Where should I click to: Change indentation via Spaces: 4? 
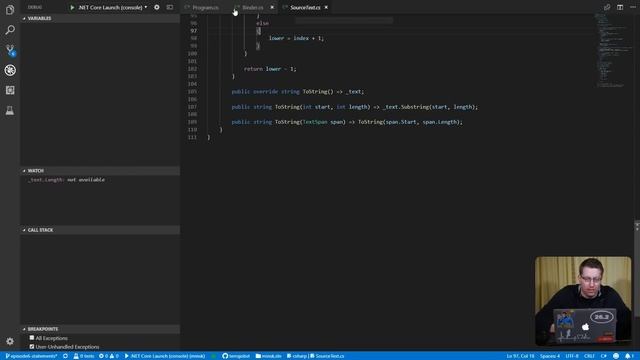(x=550, y=356)
